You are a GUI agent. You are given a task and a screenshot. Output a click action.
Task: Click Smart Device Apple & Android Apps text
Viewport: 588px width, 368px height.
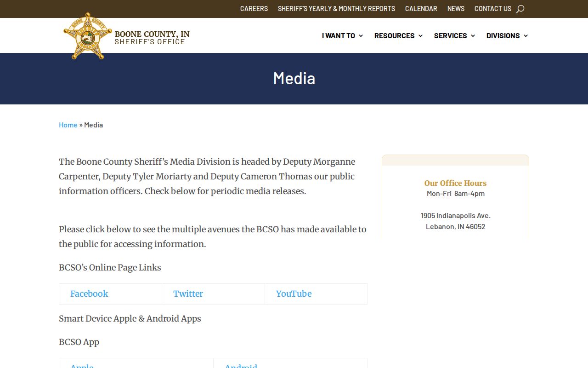click(x=130, y=319)
